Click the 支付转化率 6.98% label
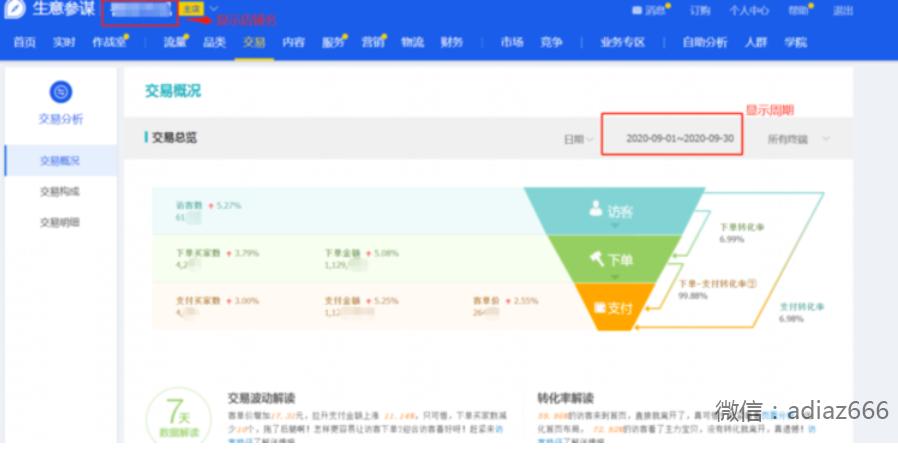 801,313
